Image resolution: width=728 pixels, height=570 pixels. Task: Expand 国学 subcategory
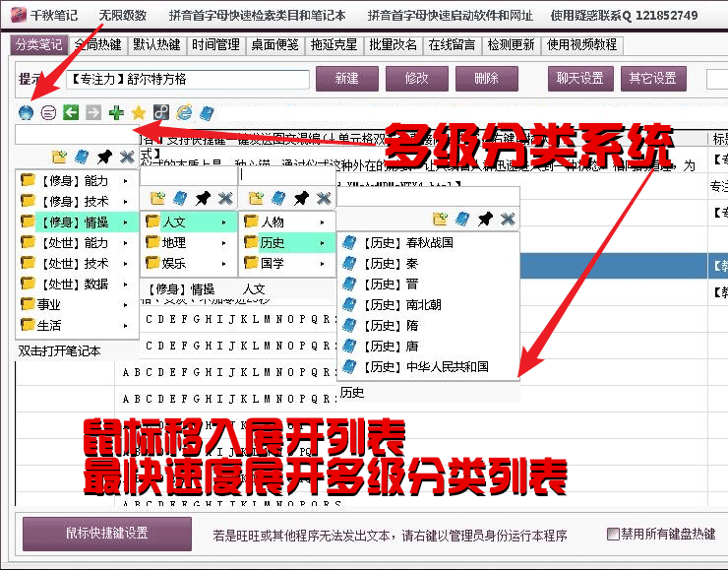[x=287, y=264]
